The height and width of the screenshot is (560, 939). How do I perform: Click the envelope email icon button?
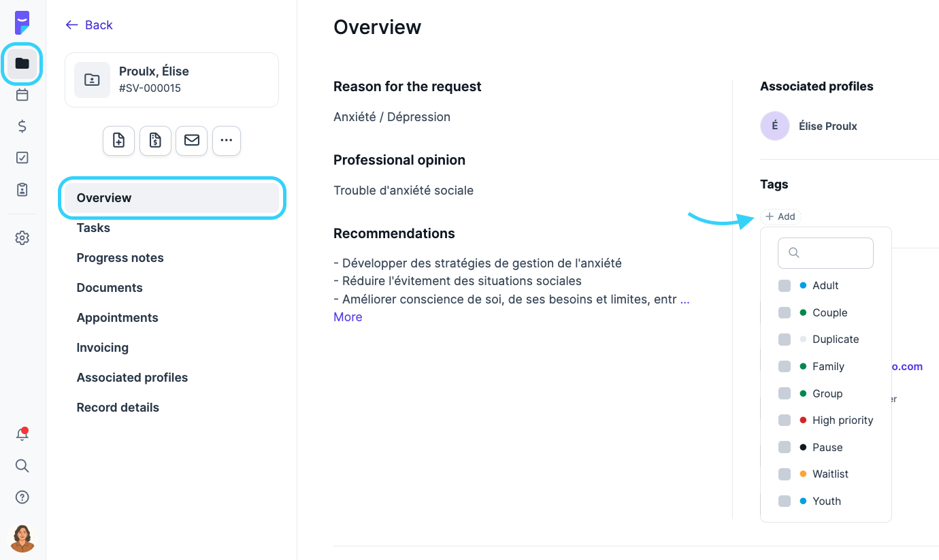pyautogui.click(x=192, y=141)
